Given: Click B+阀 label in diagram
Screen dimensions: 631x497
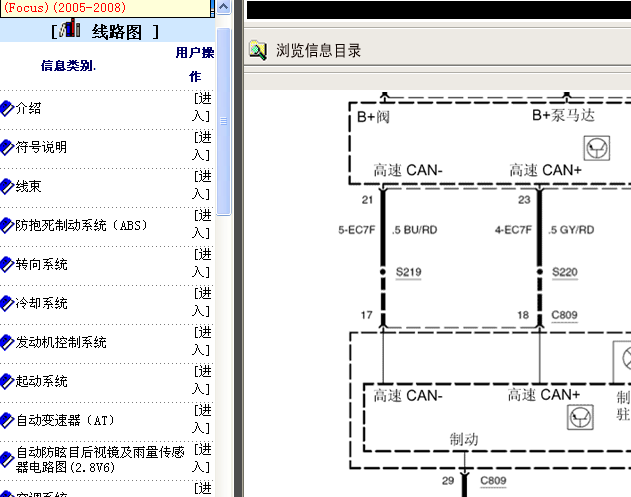Looking at the screenshot, I should pos(373,117).
